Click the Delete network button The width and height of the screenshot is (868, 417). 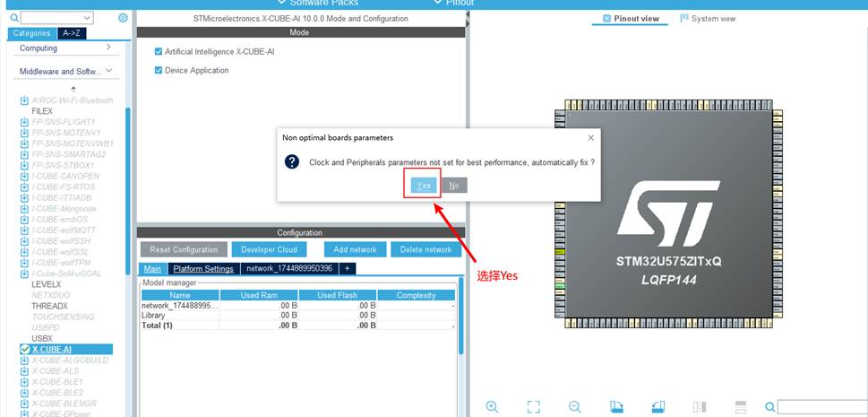click(x=425, y=249)
